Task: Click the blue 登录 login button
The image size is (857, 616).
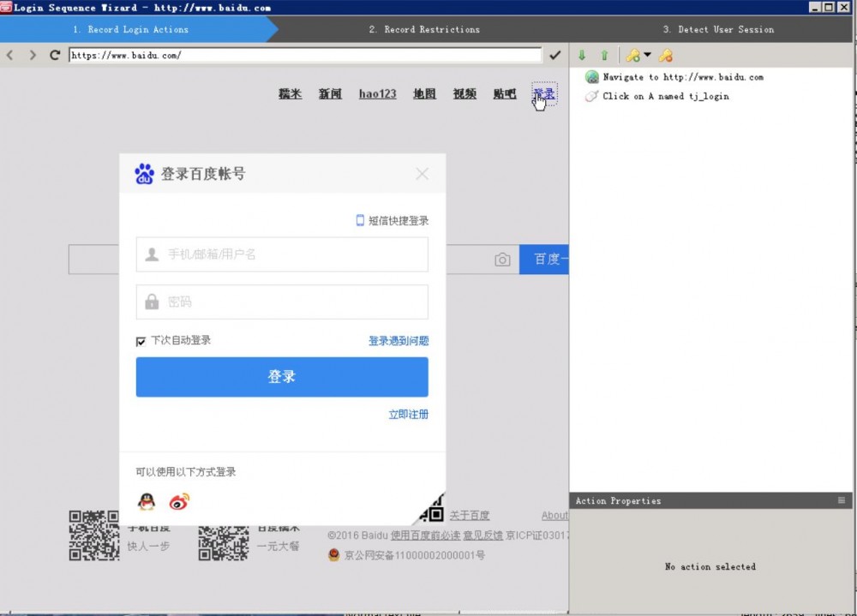Action: click(x=281, y=377)
